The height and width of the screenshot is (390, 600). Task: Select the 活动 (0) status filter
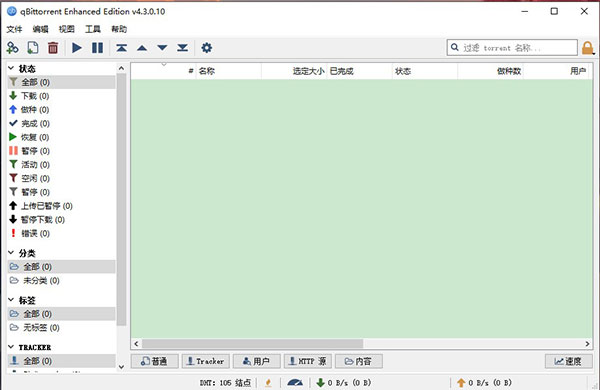[61, 165]
